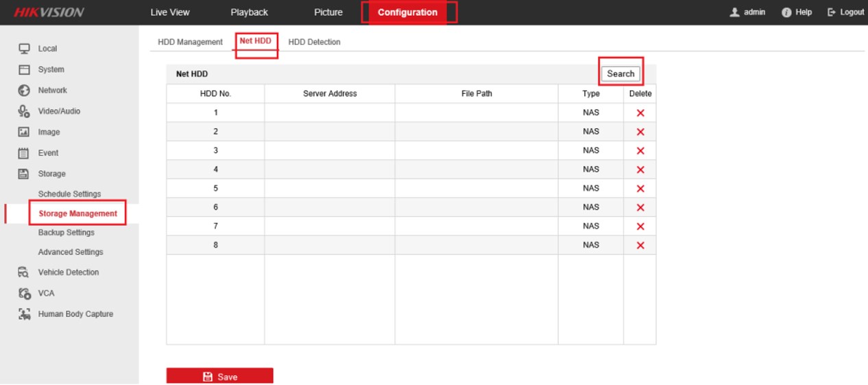Open Schedule Settings under Storage

tap(69, 194)
